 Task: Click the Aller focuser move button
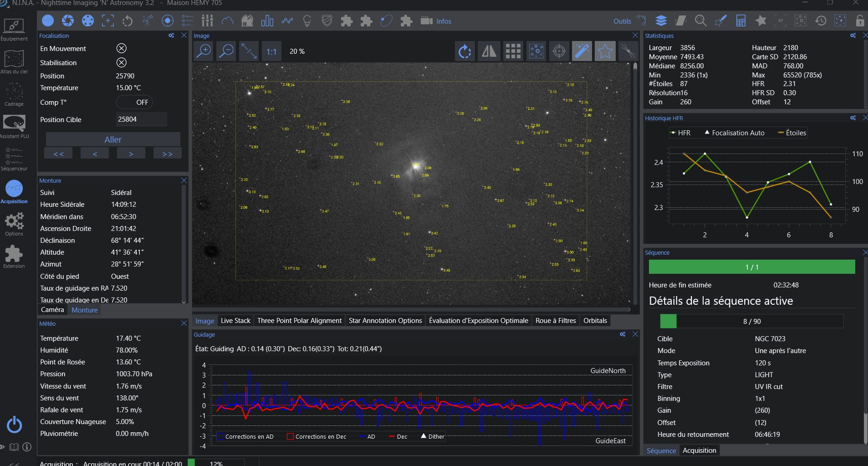(113, 139)
